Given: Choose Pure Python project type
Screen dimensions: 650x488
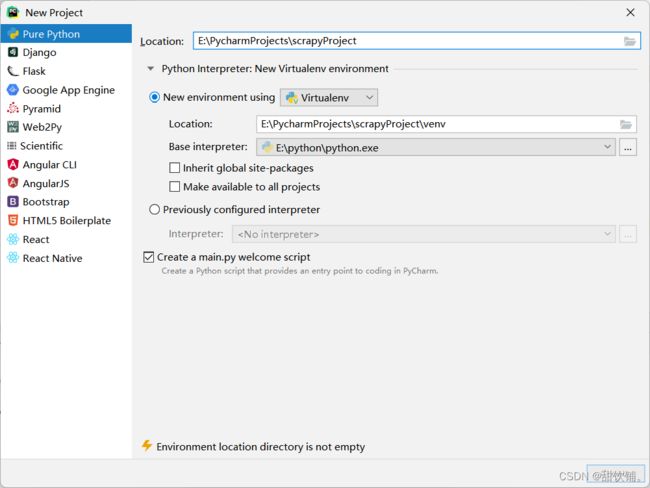Looking at the screenshot, I should coord(66,34).
